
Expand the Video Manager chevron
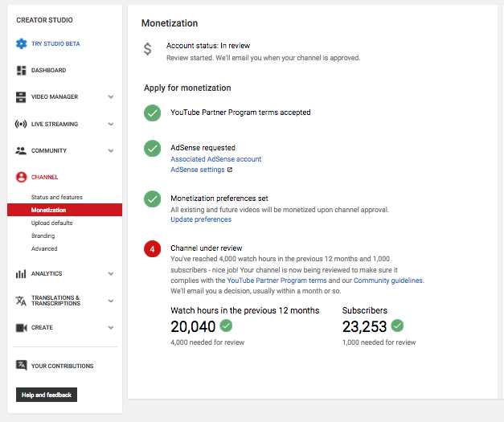pos(111,97)
